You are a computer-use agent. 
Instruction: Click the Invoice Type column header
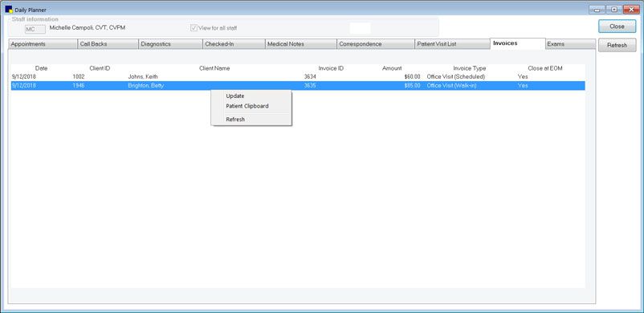(x=470, y=68)
